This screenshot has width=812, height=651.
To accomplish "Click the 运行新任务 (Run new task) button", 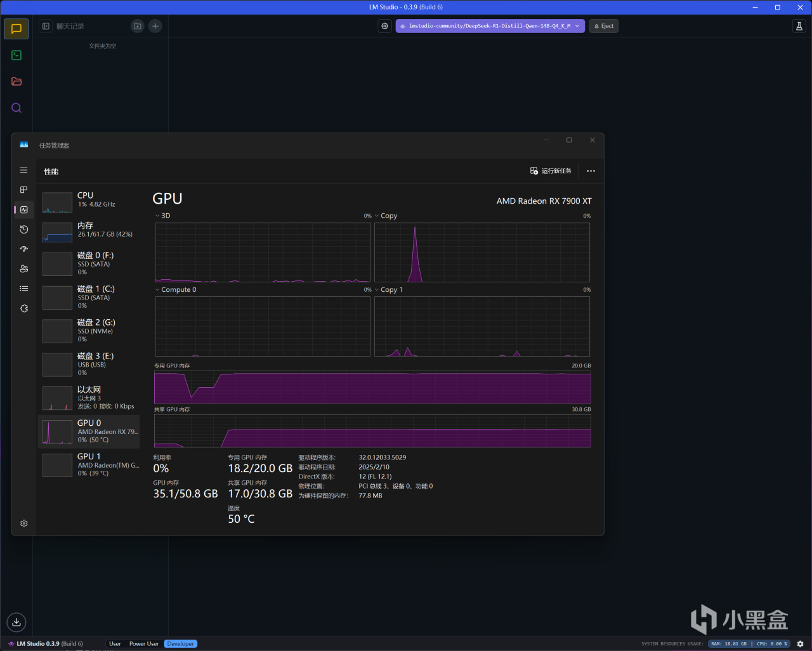I will 551,171.
